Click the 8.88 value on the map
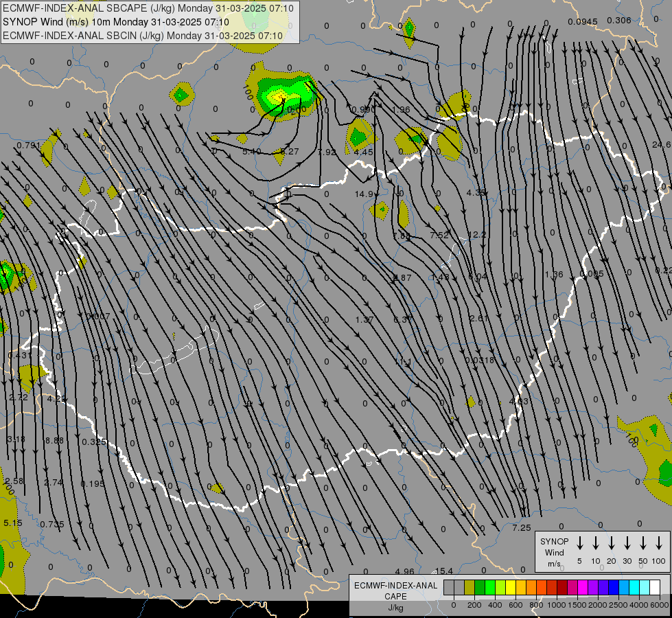 pyautogui.click(x=54, y=440)
